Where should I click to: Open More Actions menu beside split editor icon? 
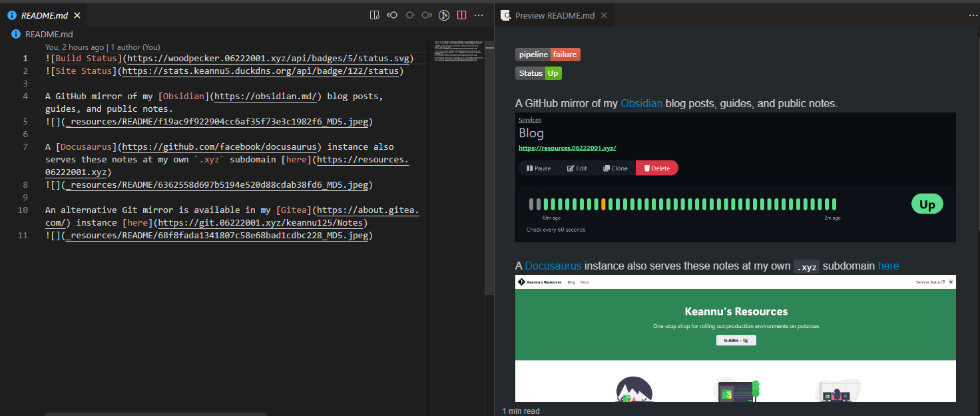[479, 15]
